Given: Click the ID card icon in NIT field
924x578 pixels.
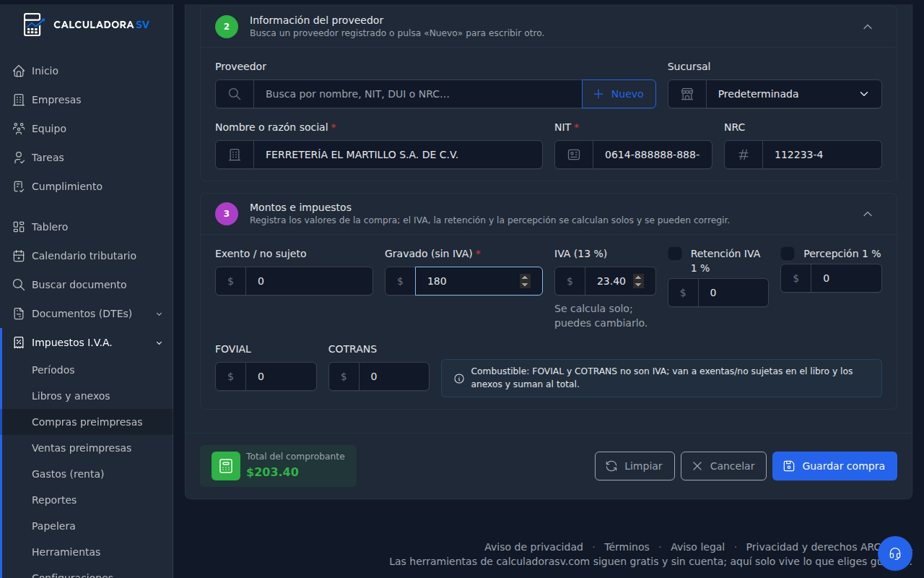Looking at the screenshot, I should (574, 155).
